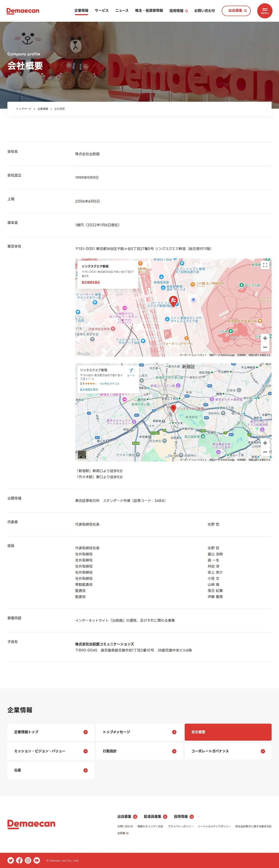Click the external-link icon next to footer 採用情報
Viewport: 279px width, 868px height.
(192, 816)
